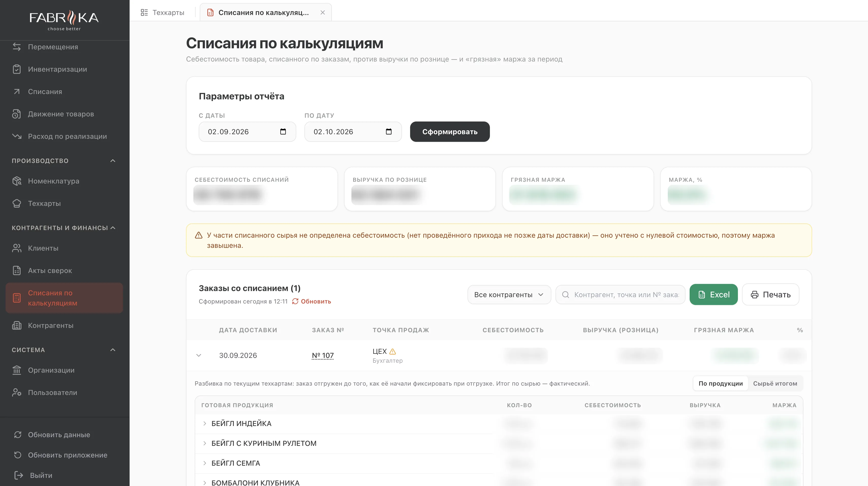This screenshot has width=868, height=486.
Task: Collapse the order row dated 30.09.2026
Action: [x=199, y=355]
